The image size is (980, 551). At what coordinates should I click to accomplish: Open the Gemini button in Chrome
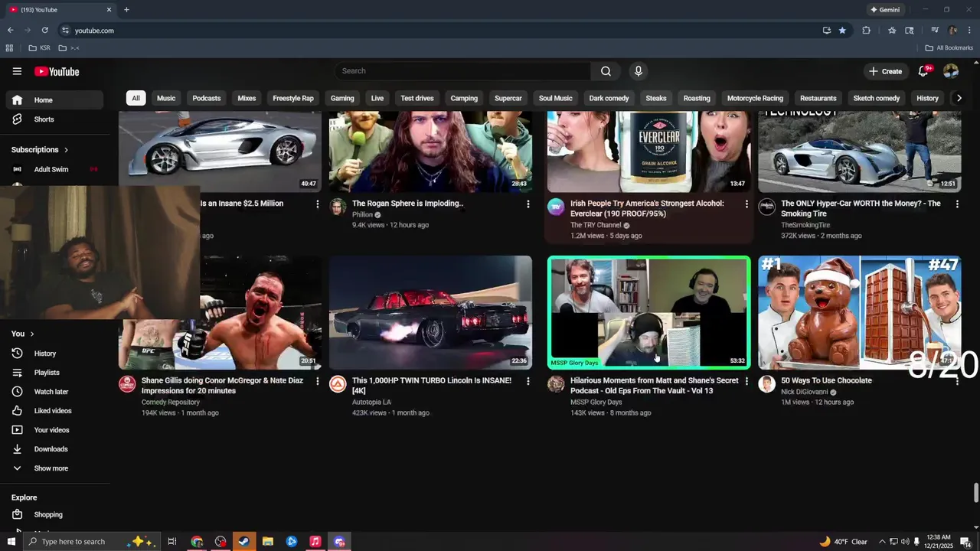[885, 10]
